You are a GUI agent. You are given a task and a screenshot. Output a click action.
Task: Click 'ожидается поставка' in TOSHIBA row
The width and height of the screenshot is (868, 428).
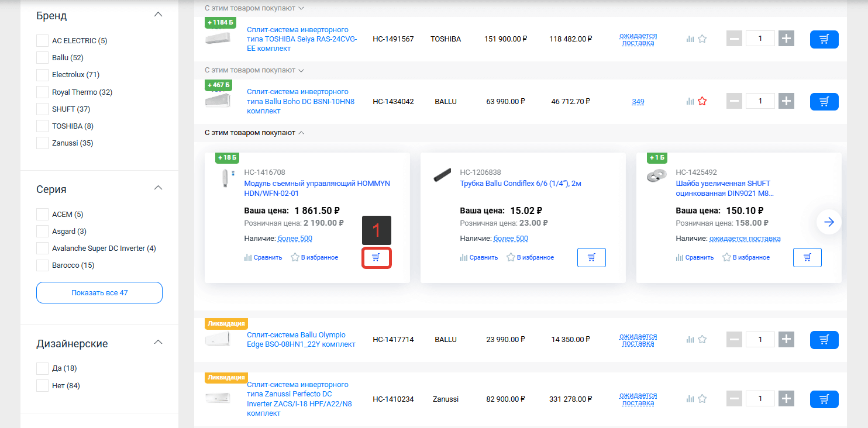[638, 39]
